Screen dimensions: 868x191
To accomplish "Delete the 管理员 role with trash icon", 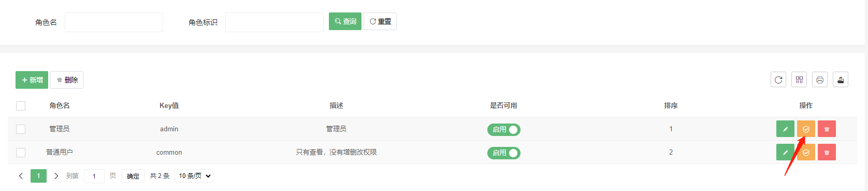I will pyautogui.click(x=827, y=129).
